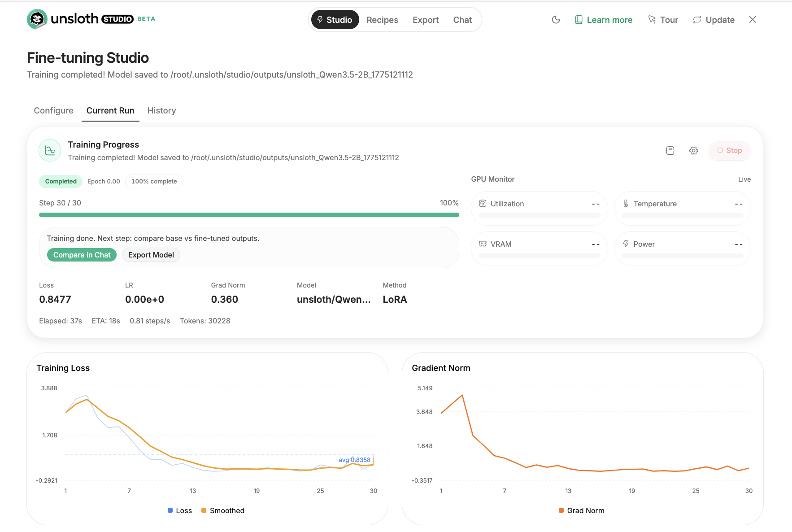Toggle the Smoothed series legend item

[x=223, y=510]
